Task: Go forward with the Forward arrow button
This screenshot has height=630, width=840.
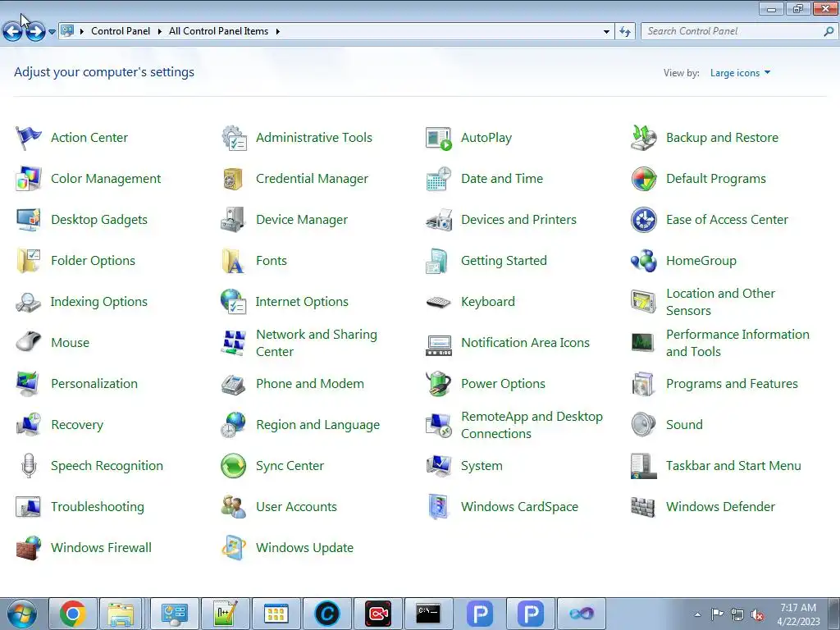Action: [35, 32]
